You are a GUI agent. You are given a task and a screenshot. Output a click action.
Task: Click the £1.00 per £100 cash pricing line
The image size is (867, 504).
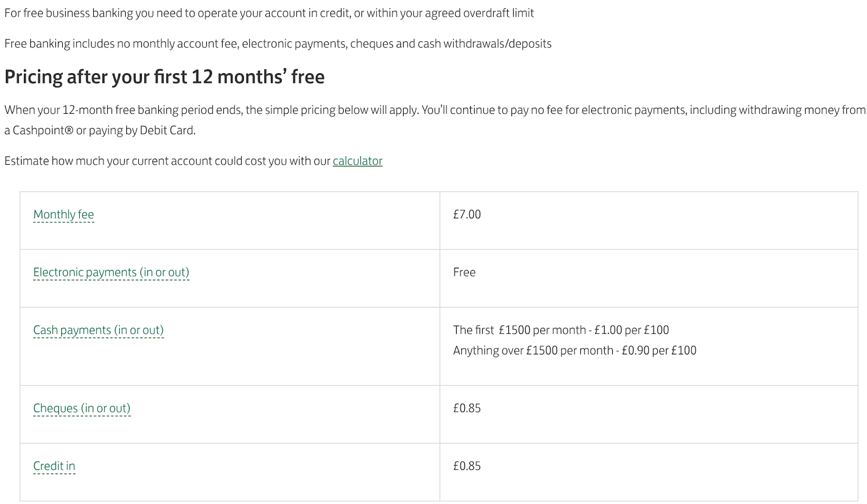[561, 330]
